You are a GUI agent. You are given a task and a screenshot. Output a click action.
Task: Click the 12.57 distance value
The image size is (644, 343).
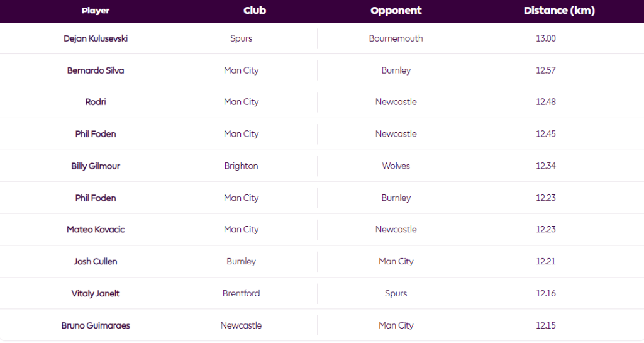pyautogui.click(x=546, y=70)
